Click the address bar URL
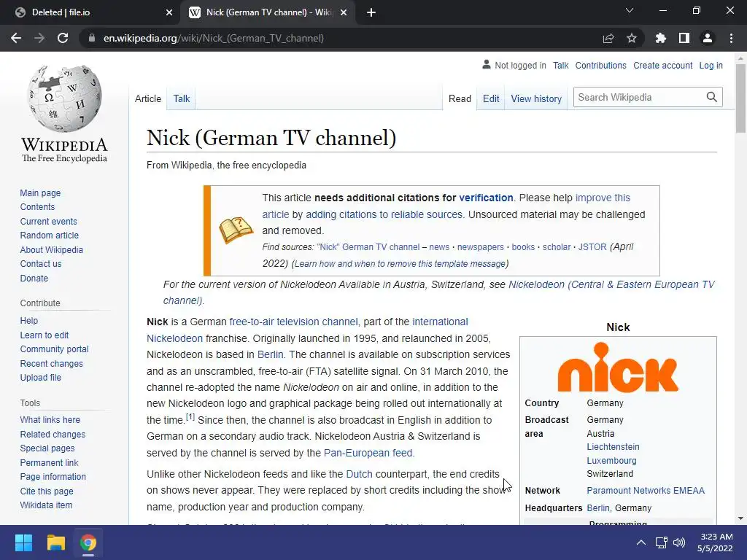This screenshot has height=560, width=747. pos(214,38)
